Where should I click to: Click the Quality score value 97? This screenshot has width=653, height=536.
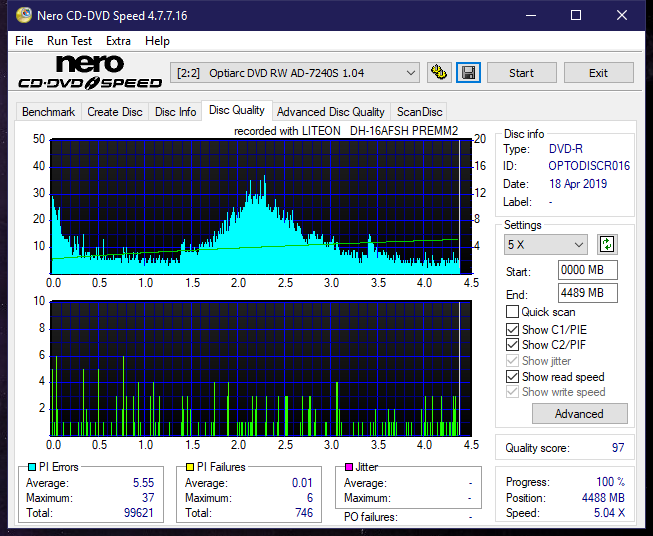[618, 448]
